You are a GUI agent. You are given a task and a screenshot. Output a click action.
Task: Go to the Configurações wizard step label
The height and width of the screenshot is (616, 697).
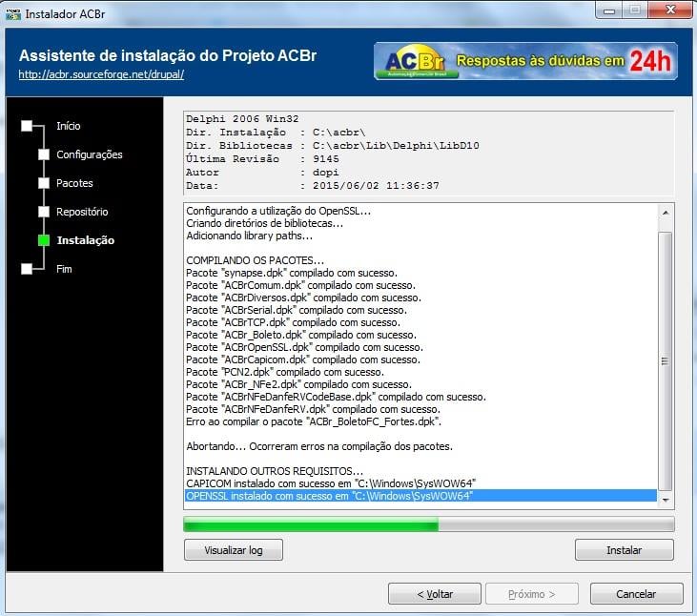[90, 154]
